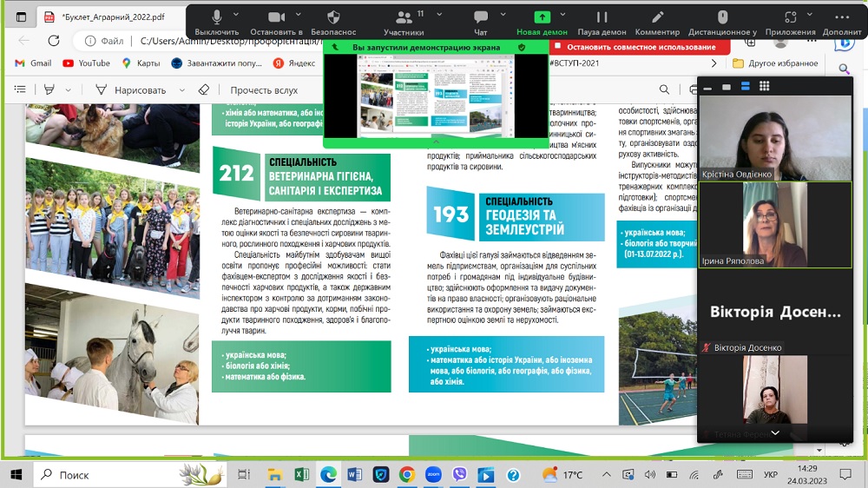Open Viber from taskbar

point(459,475)
